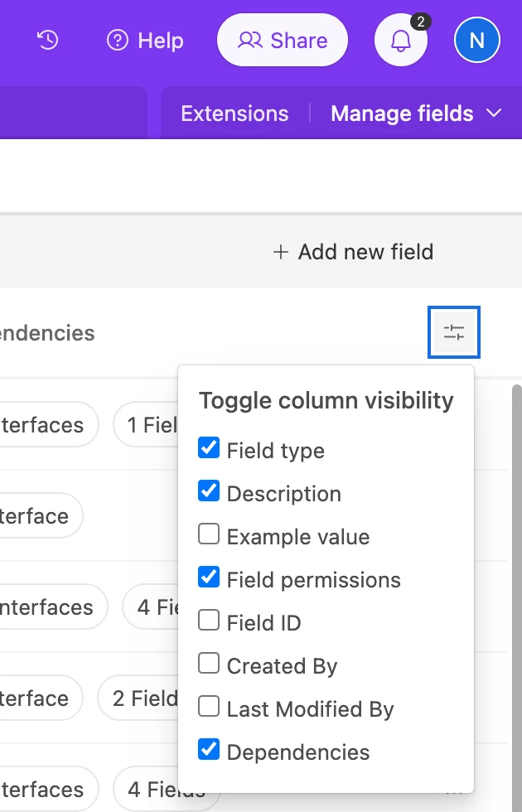
Task: Expand the Manage fields dropdown chevron
Action: [x=495, y=114]
